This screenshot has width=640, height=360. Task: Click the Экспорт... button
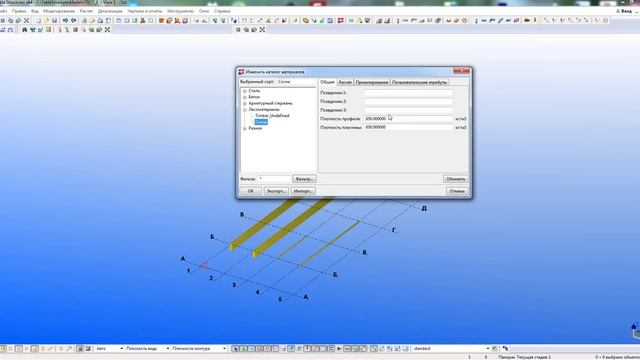(276, 191)
